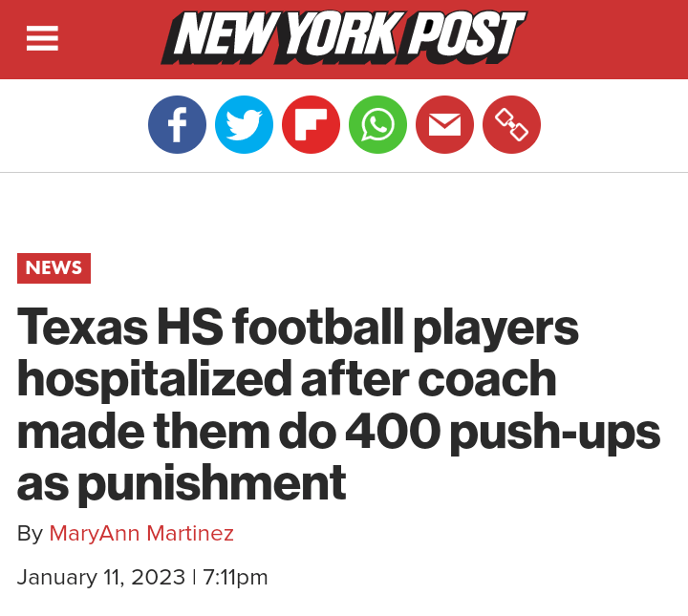Share the article via WhatsApp

(x=377, y=125)
